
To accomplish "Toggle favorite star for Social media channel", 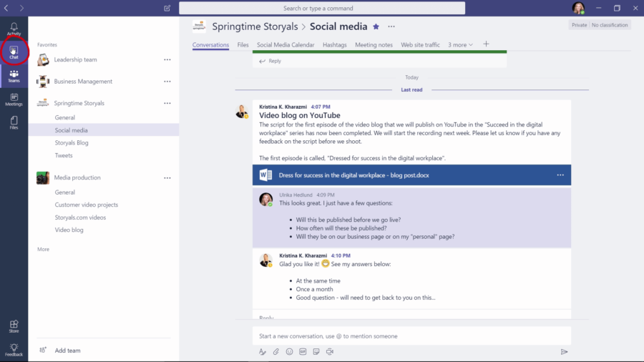I will coord(376,26).
